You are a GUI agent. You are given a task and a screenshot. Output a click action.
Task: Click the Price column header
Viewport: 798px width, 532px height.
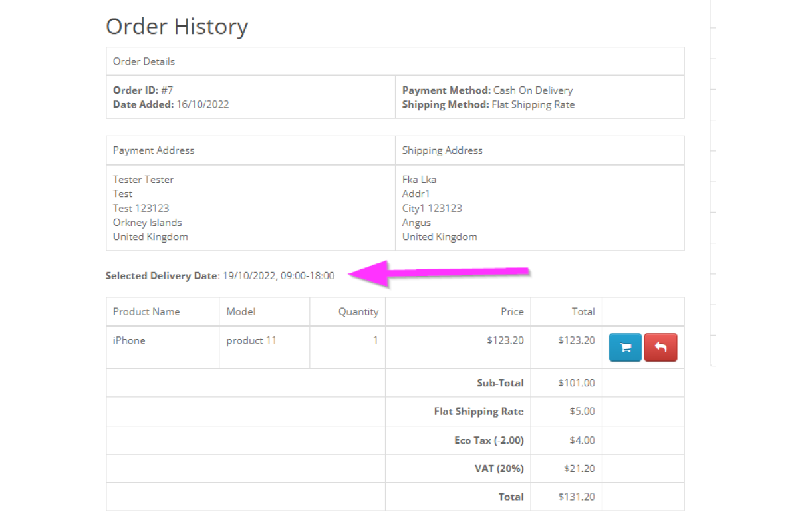(x=512, y=311)
